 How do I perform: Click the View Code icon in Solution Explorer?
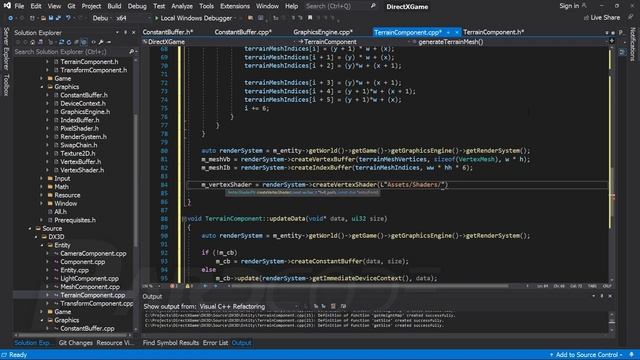[x=93, y=42]
